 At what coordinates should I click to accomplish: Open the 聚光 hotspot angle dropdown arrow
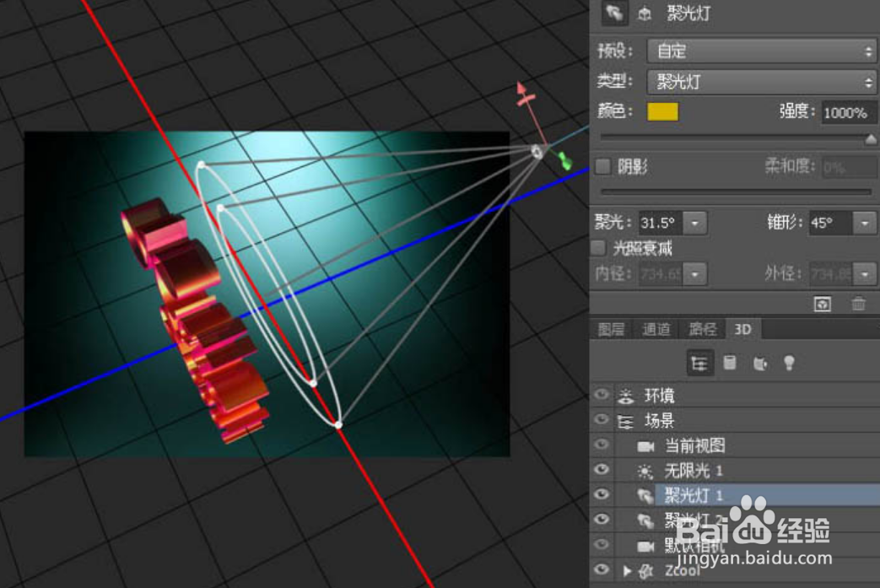[x=694, y=223]
